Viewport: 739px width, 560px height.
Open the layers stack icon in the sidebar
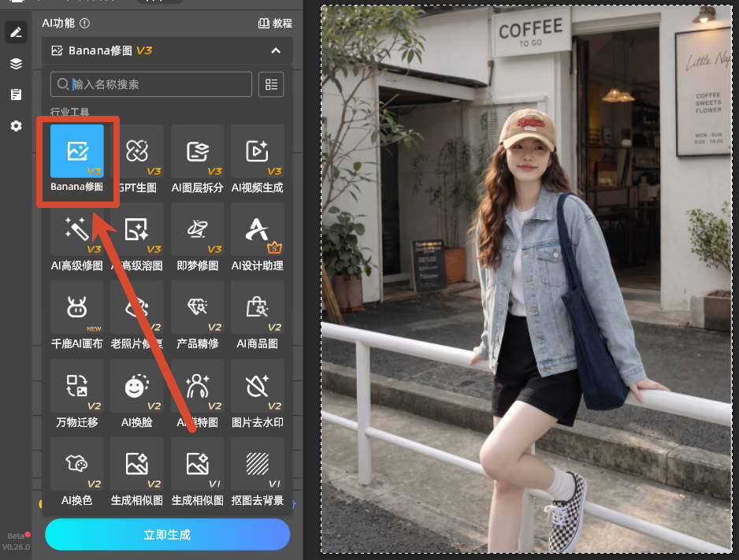pyautogui.click(x=16, y=64)
